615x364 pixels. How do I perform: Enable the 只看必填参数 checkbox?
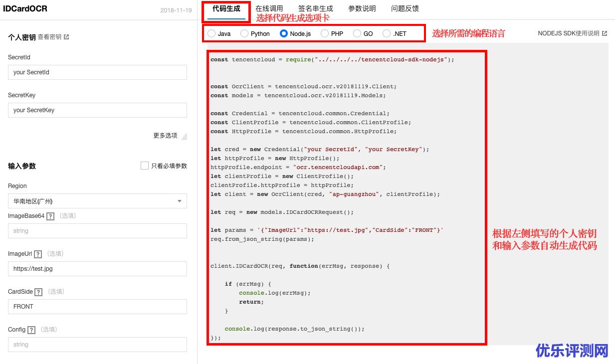pos(145,166)
